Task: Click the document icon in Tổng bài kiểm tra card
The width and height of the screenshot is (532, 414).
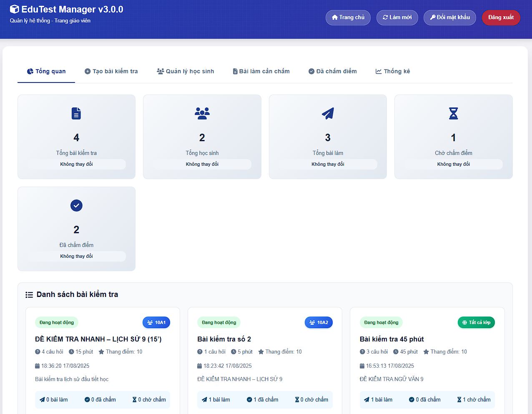Action: point(76,113)
